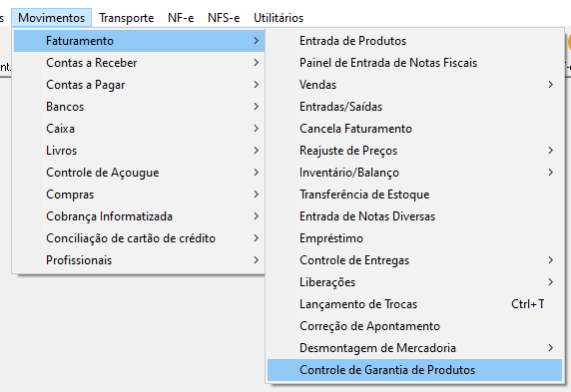
Task: Open Painel de Entrada de Notas Fiscais
Action: (415, 63)
